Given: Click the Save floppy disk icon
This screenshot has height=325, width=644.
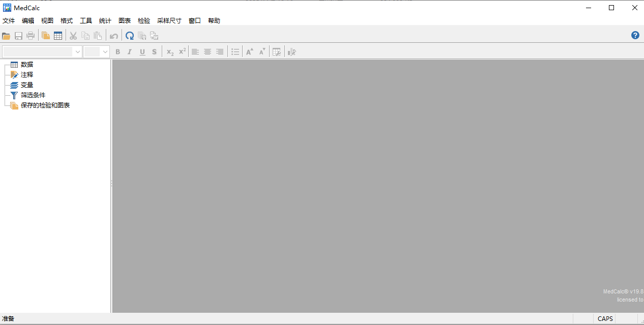Looking at the screenshot, I should click(x=18, y=36).
